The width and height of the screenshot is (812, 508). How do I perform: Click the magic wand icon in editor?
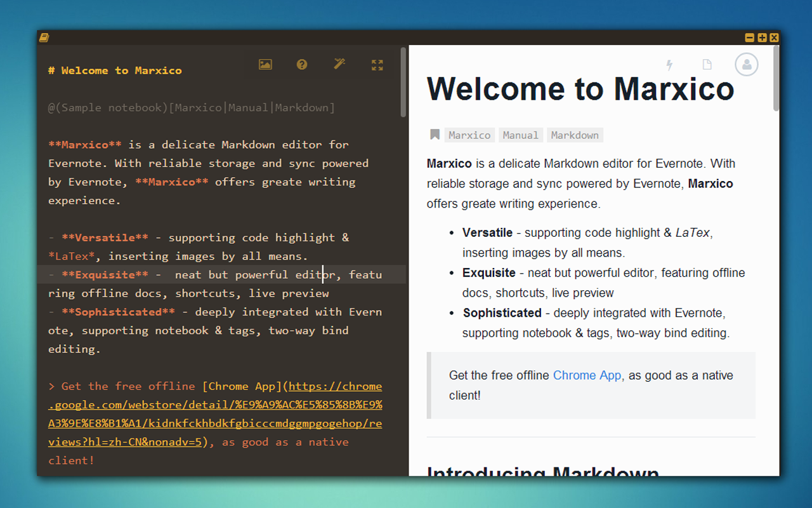[x=339, y=63]
